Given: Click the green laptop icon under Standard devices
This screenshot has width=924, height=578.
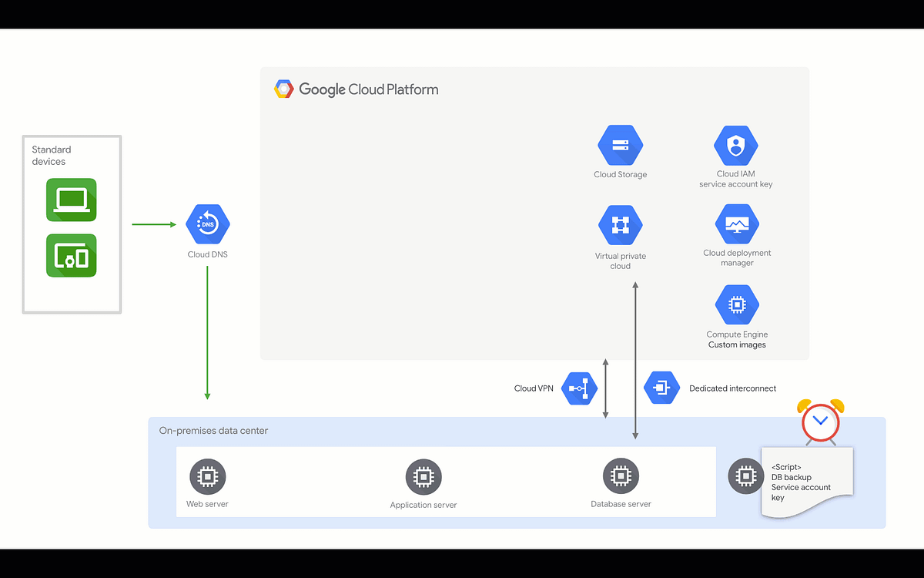Looking at the screenshot, I should coord(71,200).
